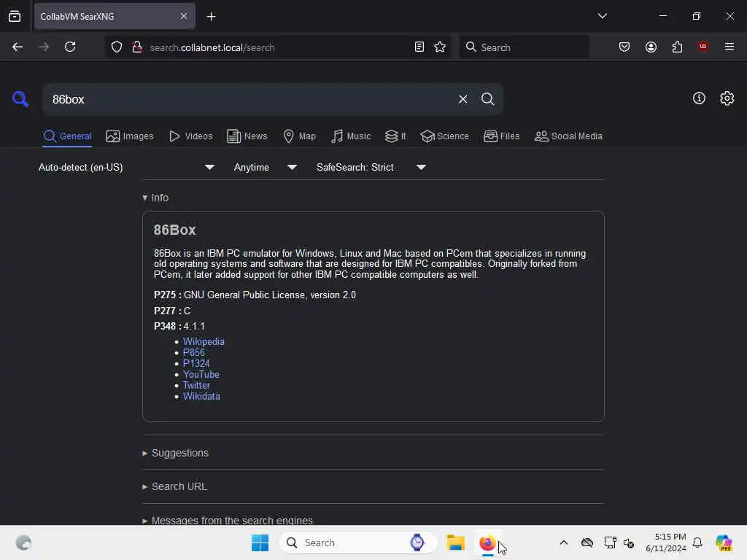Open Copilot preview in taskbar

pos(723,542)
